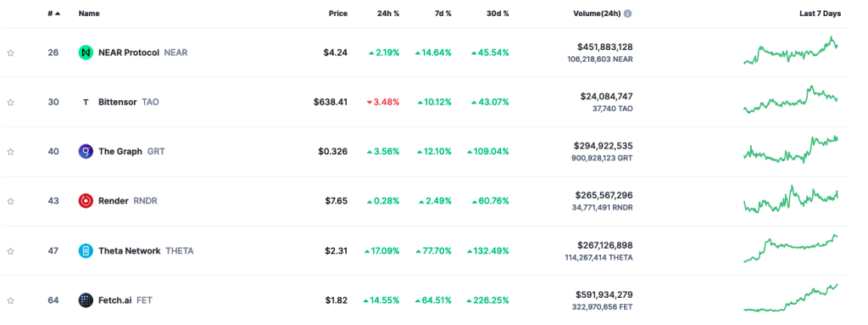
Task: Toggle the watchlist star for Bittensor
Action: (x=10, y=103)
